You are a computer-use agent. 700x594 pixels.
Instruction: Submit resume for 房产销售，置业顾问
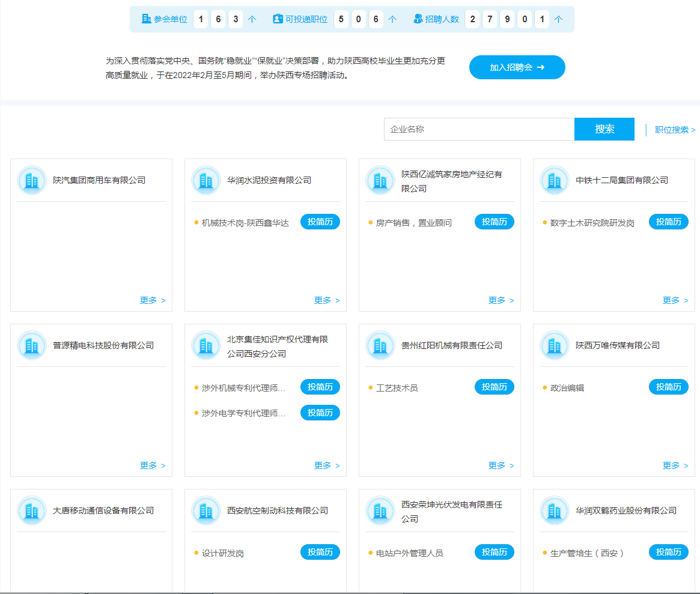[494, 222]
